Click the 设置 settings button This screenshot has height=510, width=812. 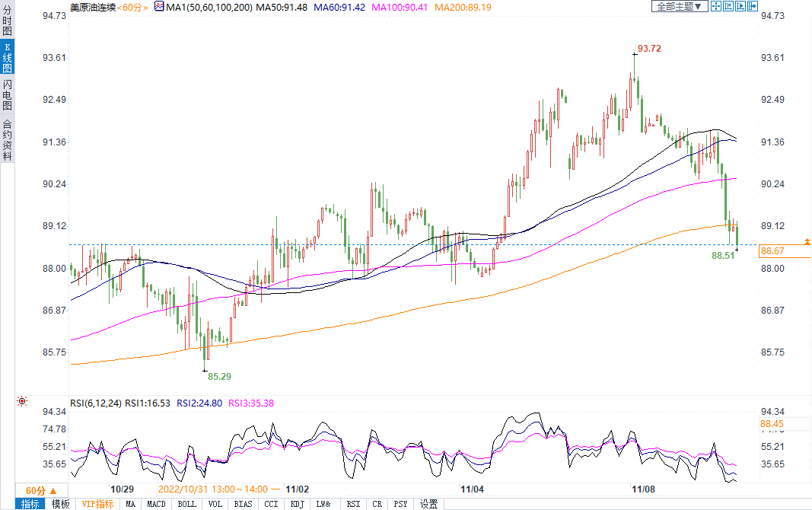[429, 504]
